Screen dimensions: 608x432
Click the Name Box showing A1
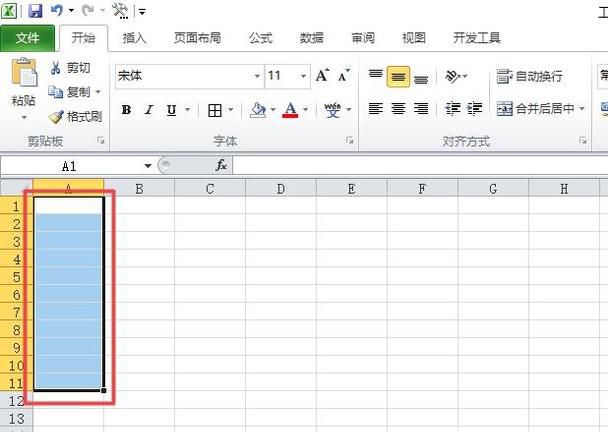pyautogui.click(x=72, y=166)
